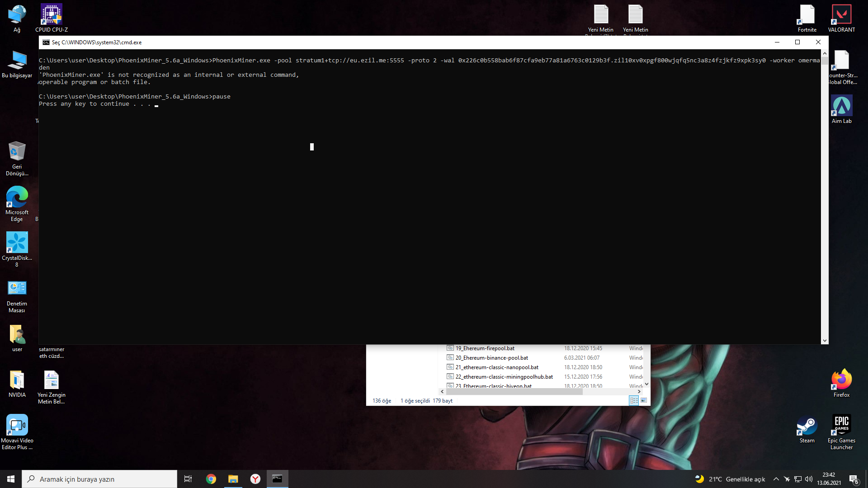The height and width of the screenshot is (488, 868).
Task: Select 19_Ehereum-firepool.bat in Explorer
Action: [485, 348]
